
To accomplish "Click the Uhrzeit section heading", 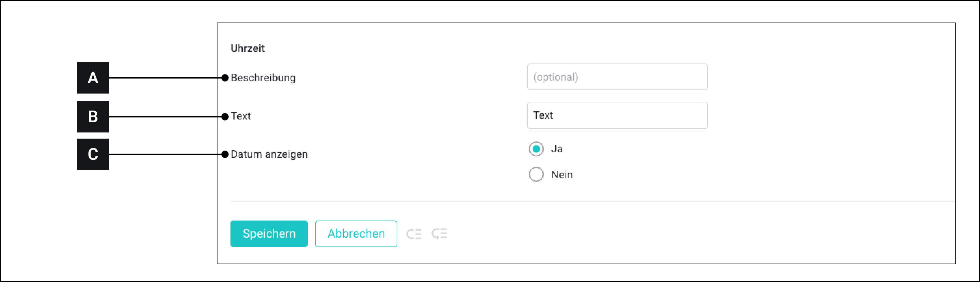I will pos(248,48).
